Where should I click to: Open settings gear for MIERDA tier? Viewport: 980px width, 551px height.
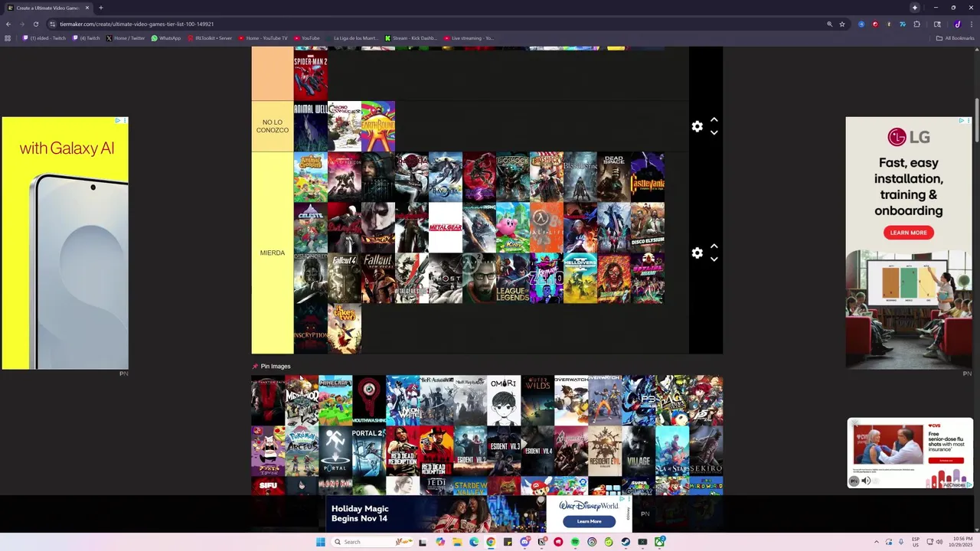[697, 253]
